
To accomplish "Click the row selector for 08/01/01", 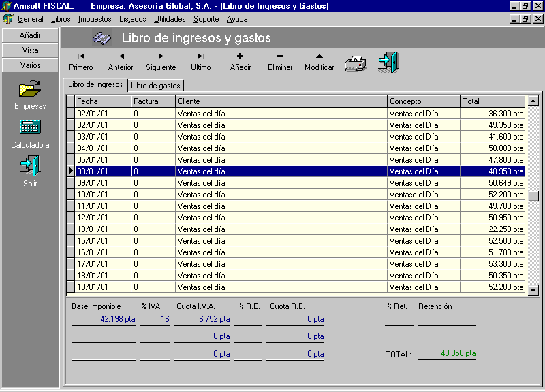I will click(71, 171).
